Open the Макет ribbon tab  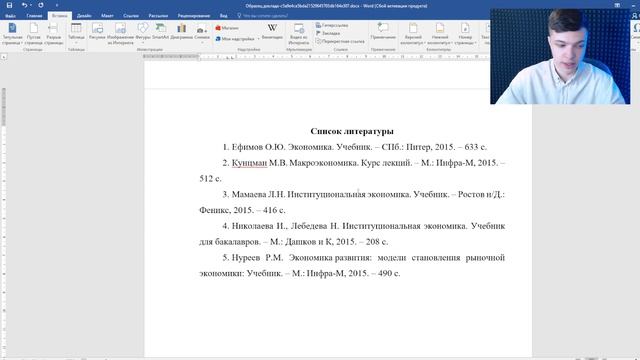pos(107,16)
